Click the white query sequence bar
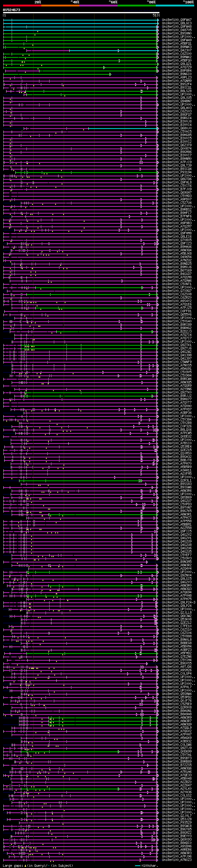Screen dimensions: 197x868 81,13
